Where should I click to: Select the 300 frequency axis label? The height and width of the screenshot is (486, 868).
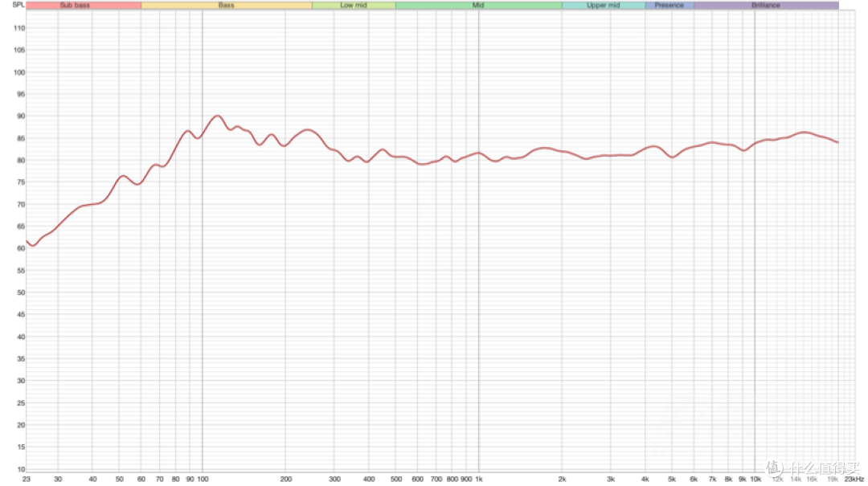coord(334,479)
